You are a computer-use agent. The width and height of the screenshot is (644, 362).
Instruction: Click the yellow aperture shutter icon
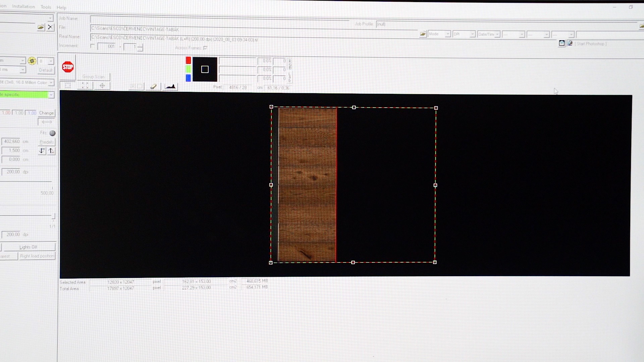click(x=32, y=61)
